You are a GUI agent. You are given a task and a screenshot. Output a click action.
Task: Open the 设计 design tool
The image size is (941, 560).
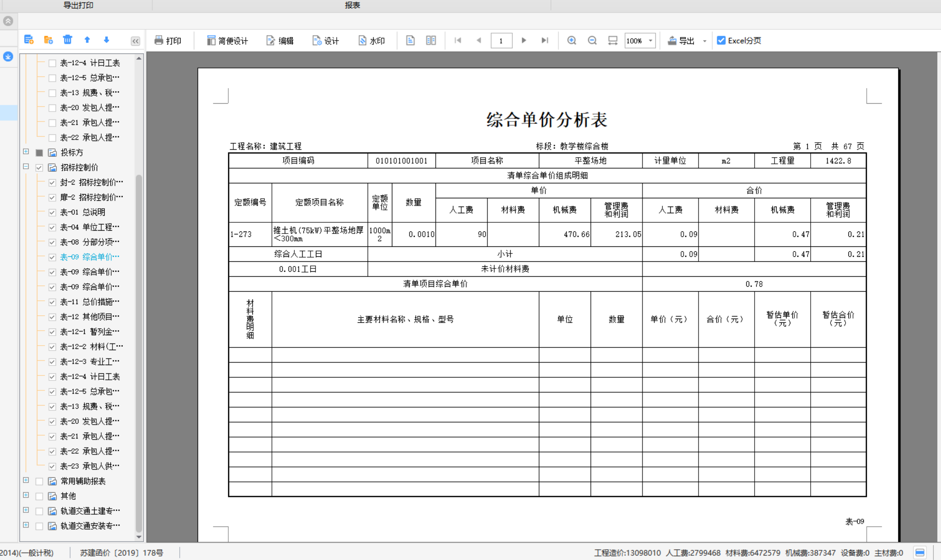click(x=326, y=40)
